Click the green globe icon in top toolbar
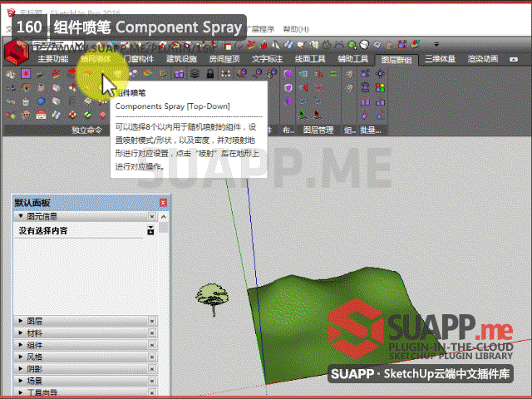The height and width of the screenshot is (399, 532). [x=352, y=44]
